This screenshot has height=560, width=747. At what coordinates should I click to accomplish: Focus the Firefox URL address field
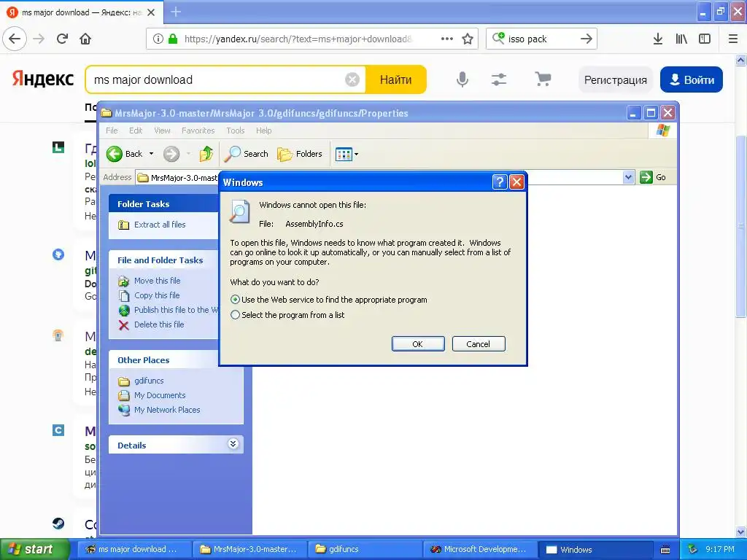pos(298,39)
